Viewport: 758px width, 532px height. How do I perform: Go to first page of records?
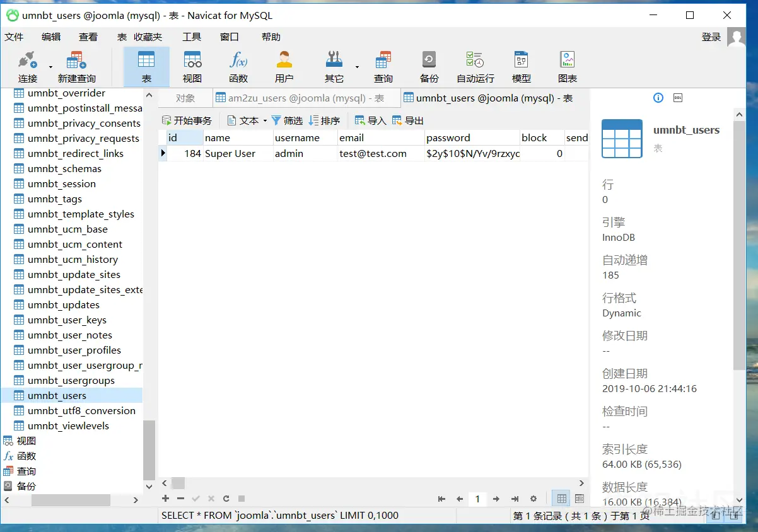point(441,499)
